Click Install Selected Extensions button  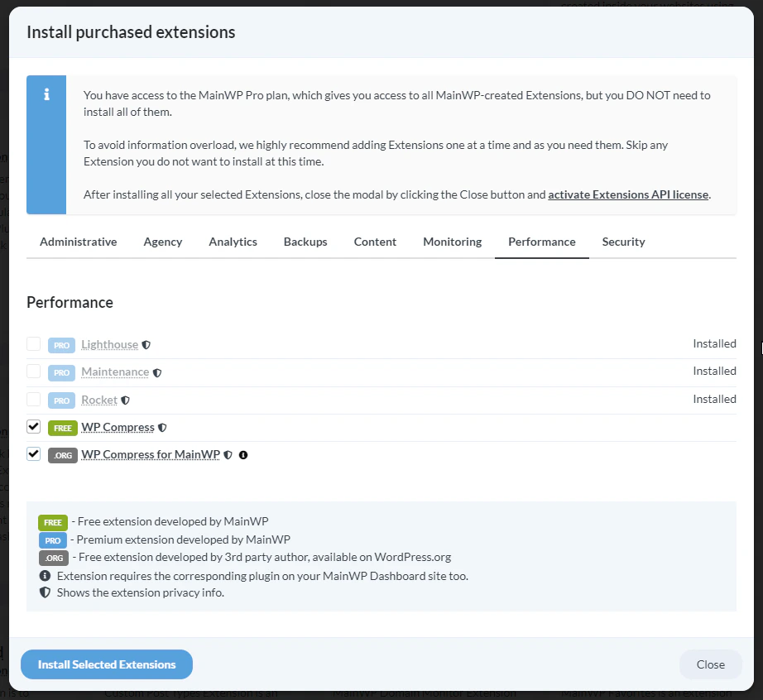pyautogui.click(x=107, y=664)
